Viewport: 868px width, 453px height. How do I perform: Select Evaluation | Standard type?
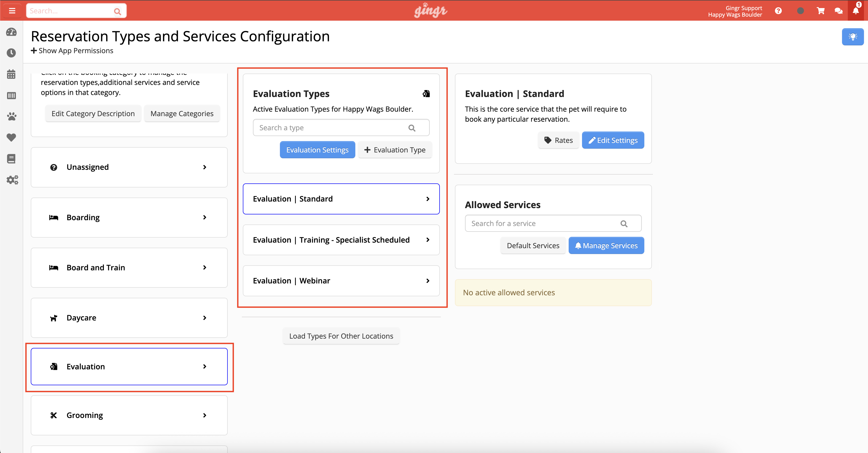[x=341, y=199]
